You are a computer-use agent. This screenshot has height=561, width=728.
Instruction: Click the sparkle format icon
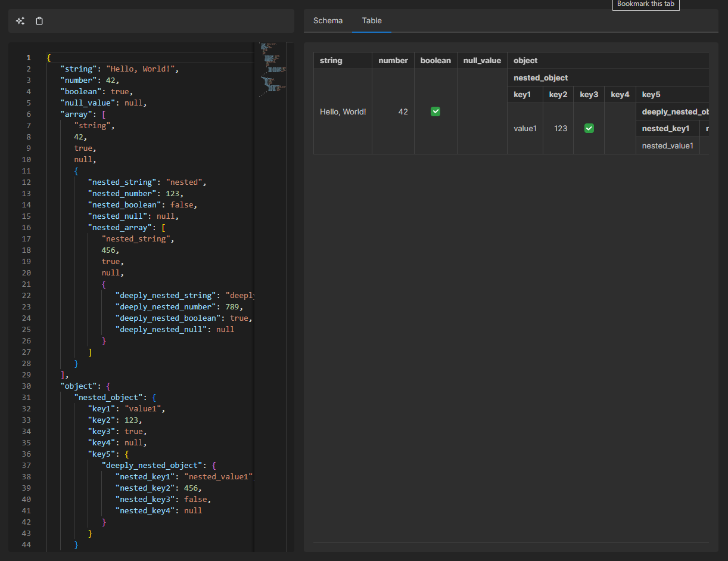(20, 21)
